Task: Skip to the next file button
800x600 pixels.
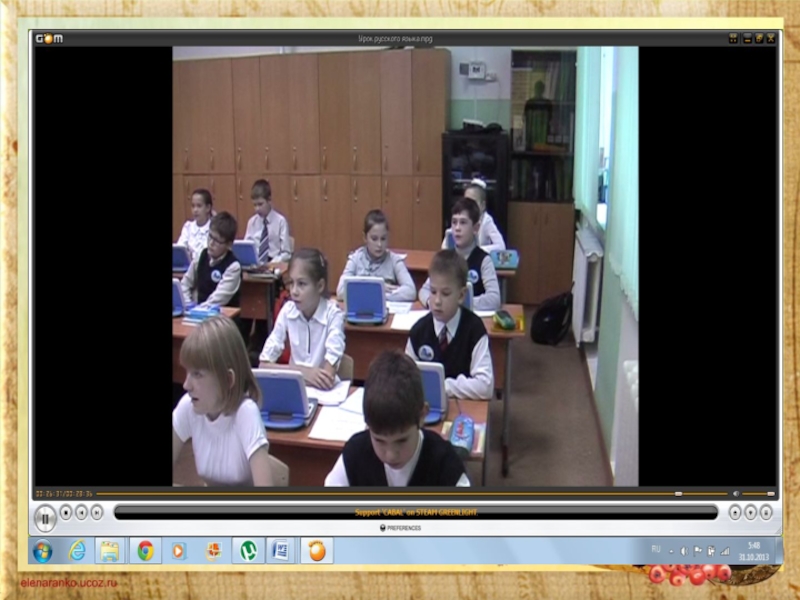Action: (96, 512)
